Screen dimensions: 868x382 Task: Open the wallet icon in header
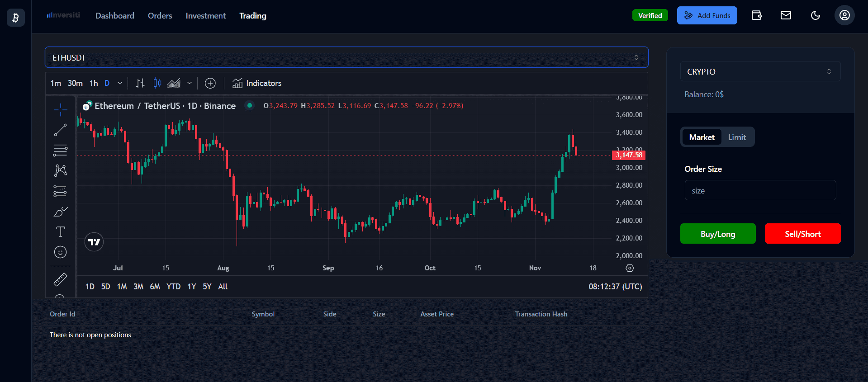(757, 15)
